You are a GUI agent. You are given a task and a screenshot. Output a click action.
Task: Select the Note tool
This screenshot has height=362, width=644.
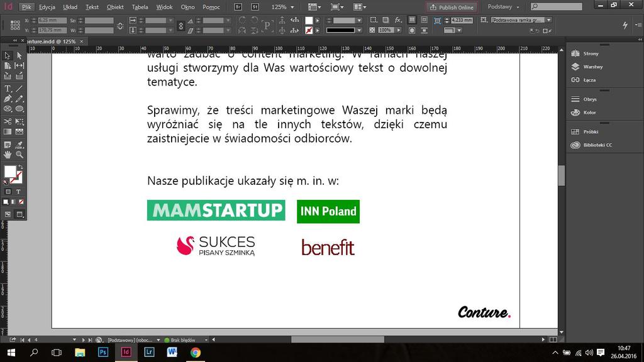point(8,145)
